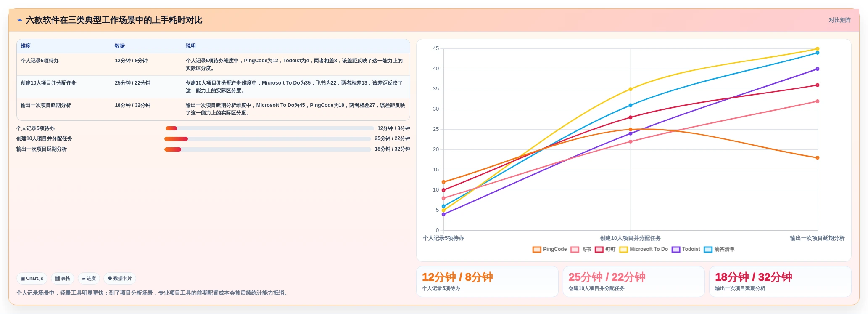Image resolution: width=868 pixels, height=314 pixels.
Task: Toggle 滴答清单 legend entry
Action: click(719, 250)
